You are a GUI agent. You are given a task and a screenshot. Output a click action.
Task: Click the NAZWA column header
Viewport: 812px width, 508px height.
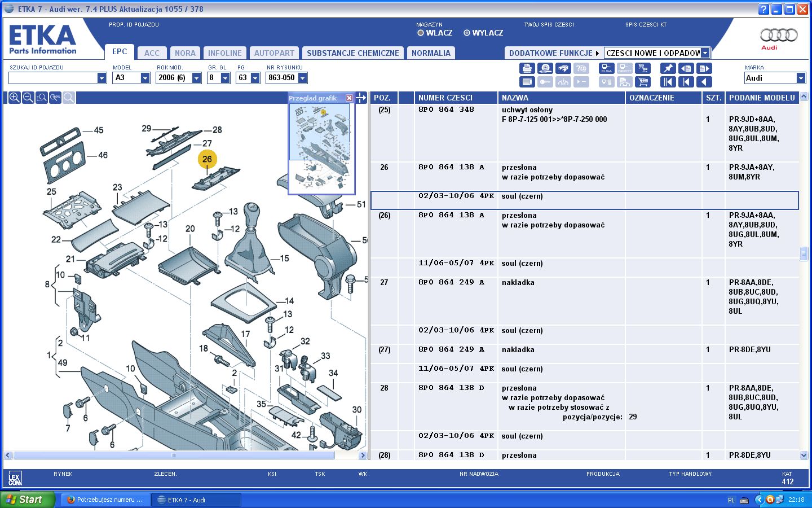click(x=561, y=98)
